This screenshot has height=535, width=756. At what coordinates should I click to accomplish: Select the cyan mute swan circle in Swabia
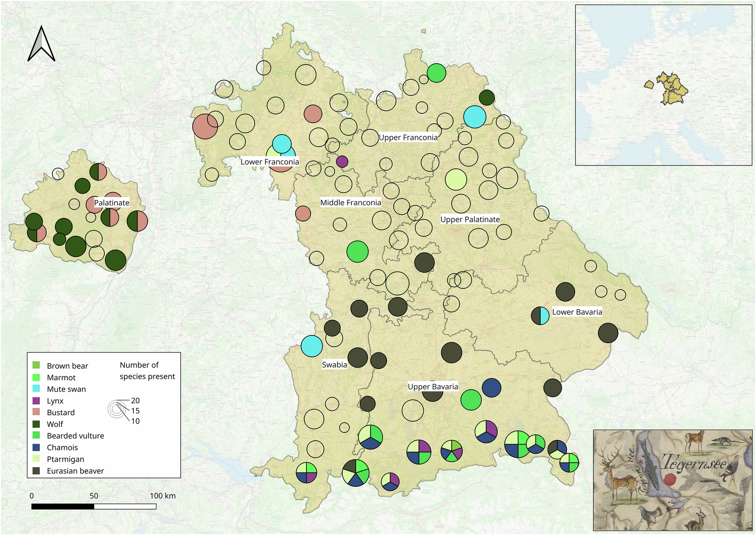(312, 346)
